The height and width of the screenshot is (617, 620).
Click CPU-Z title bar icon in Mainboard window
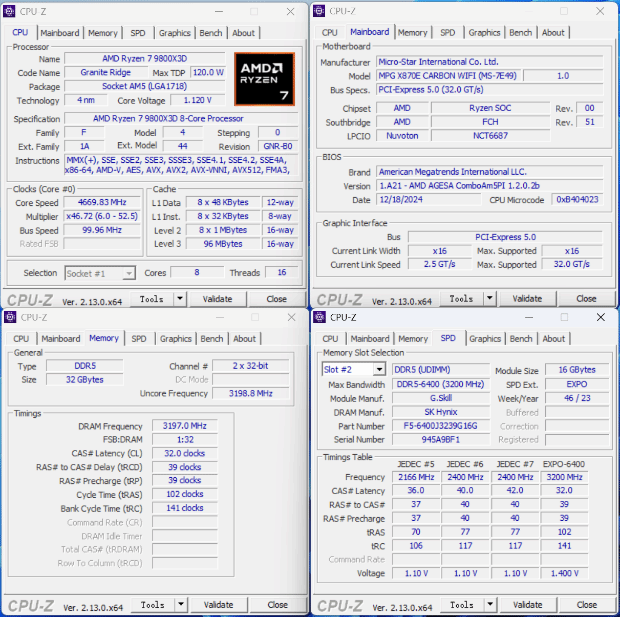pyautogui.click(x=319, y=11)
